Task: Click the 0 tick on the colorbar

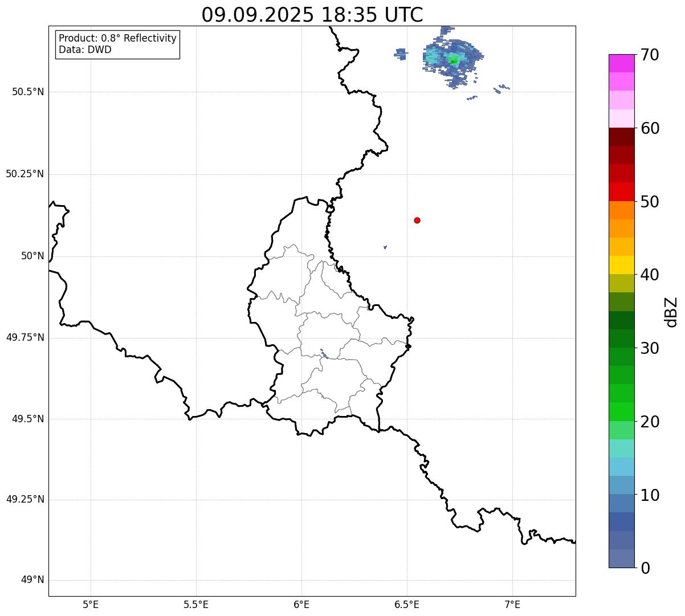Action: tap(645, 568)
